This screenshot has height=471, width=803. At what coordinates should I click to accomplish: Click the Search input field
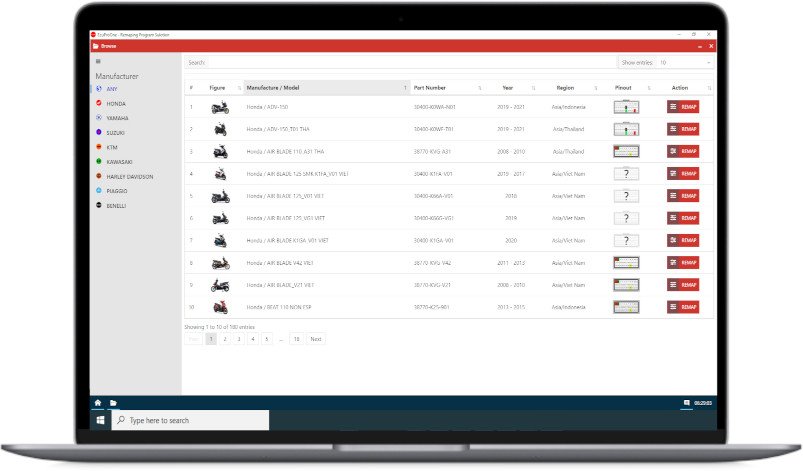point(400,62)
